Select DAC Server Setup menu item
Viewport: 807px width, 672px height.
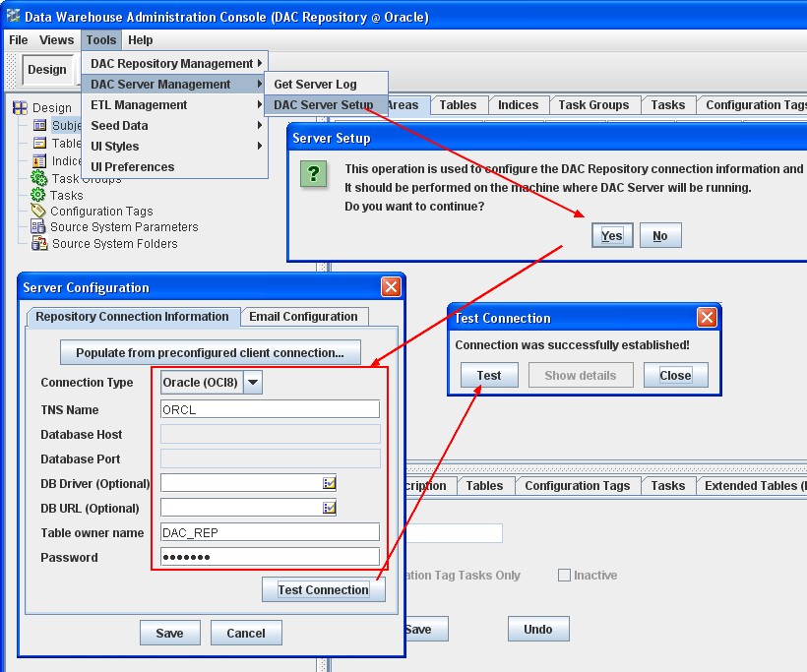tap(326, 104)
